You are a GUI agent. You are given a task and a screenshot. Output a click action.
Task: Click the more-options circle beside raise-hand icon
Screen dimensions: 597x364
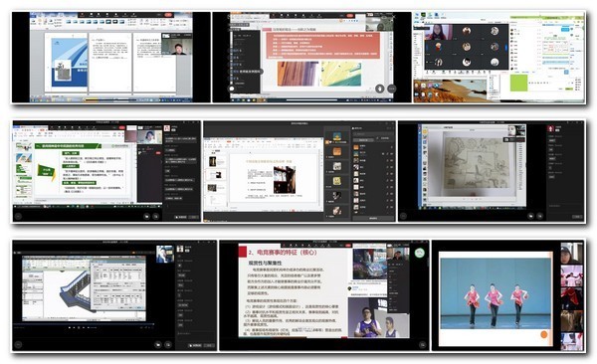click(x=392, y=89)
